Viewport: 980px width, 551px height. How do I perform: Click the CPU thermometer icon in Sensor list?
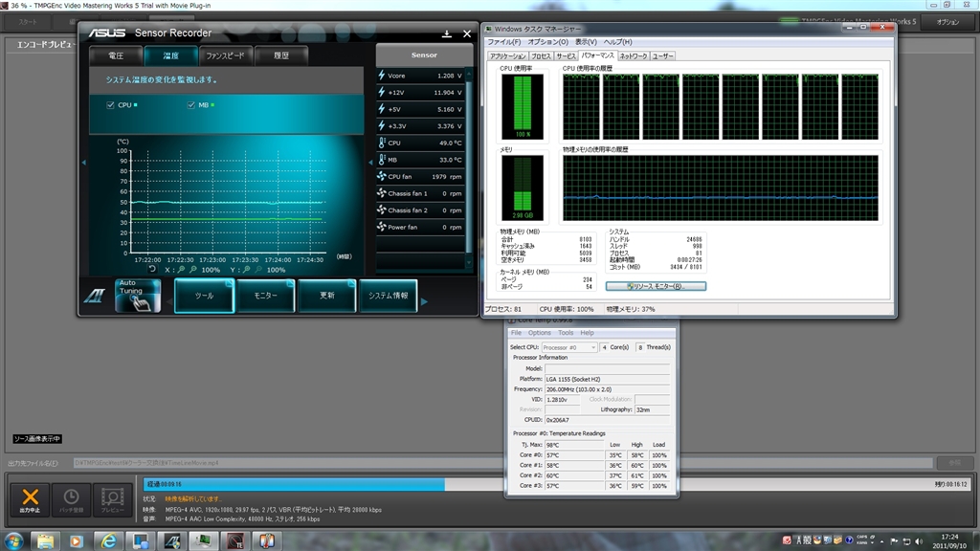(x=381, y=143)
